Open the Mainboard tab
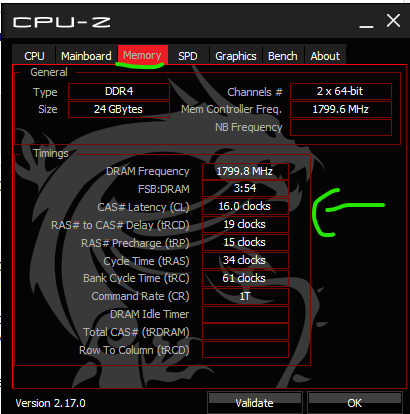Image resolution: width=410 pixels, height=414 pixels. [x=86, y=55]
